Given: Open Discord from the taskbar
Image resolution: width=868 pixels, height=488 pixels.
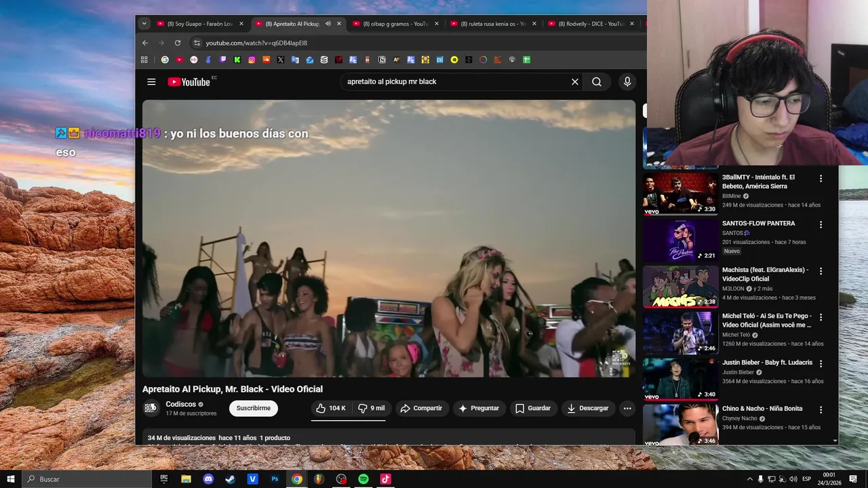Looking at the screenshot, I should [x=208, y=479].
